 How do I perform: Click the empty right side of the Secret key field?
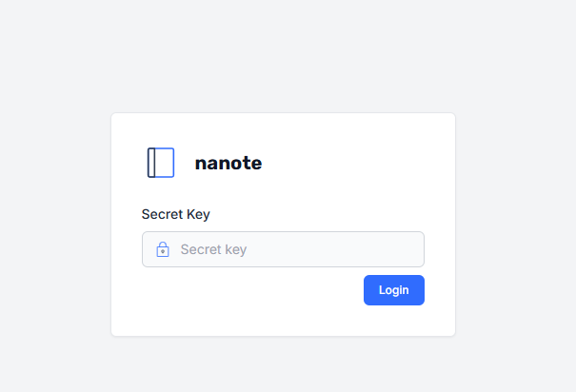tap(349, 249)
